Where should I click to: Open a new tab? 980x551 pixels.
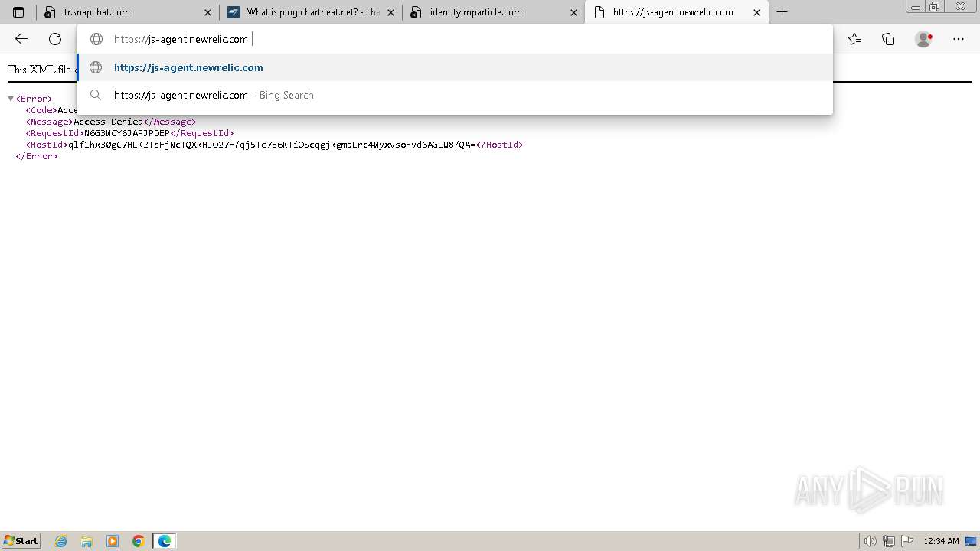point(782,12)
